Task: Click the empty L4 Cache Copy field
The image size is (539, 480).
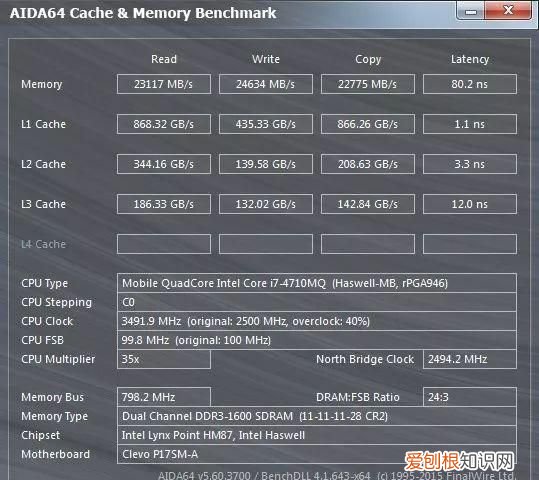Action: [x=368, y=244]
